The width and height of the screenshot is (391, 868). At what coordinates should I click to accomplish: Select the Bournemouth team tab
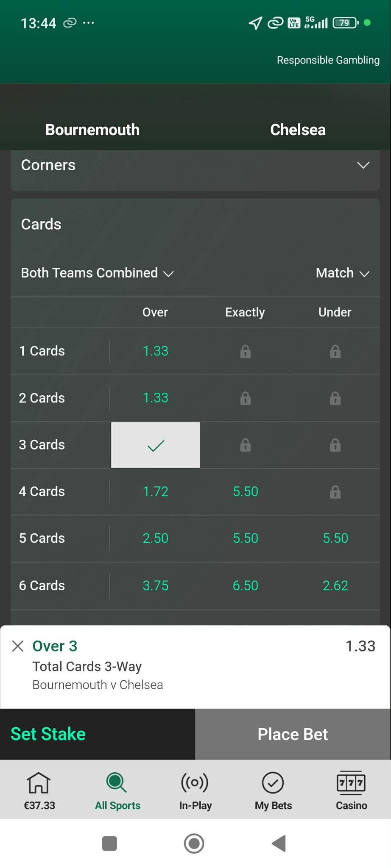(x=92, y=130)
